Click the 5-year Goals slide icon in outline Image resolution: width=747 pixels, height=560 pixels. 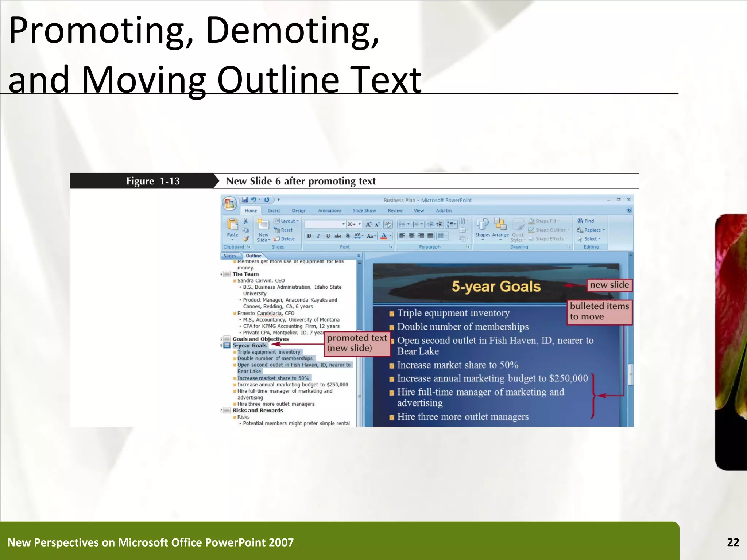227,345
